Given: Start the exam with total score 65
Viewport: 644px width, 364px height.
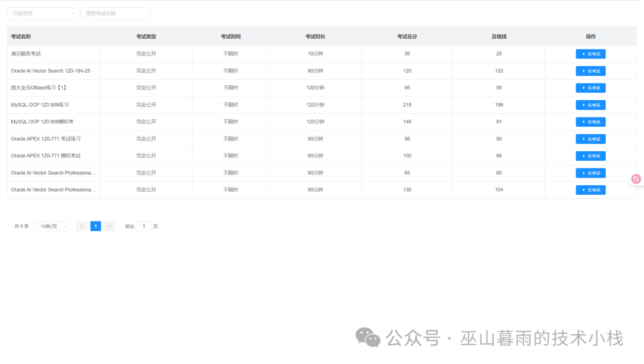Looking at the screenshot, I should click(x=590, y=173).
